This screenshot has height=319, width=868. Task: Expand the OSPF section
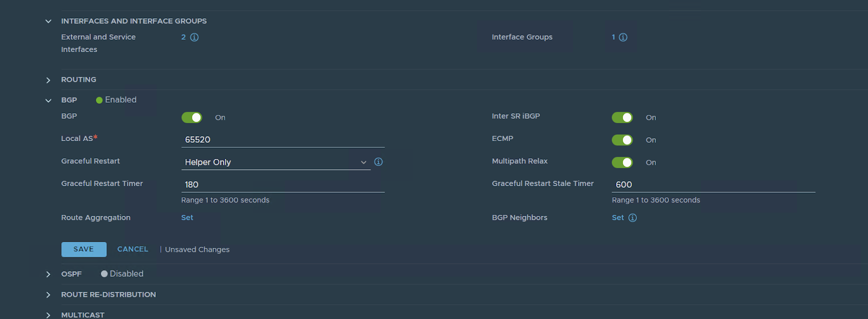click(48, 275)
